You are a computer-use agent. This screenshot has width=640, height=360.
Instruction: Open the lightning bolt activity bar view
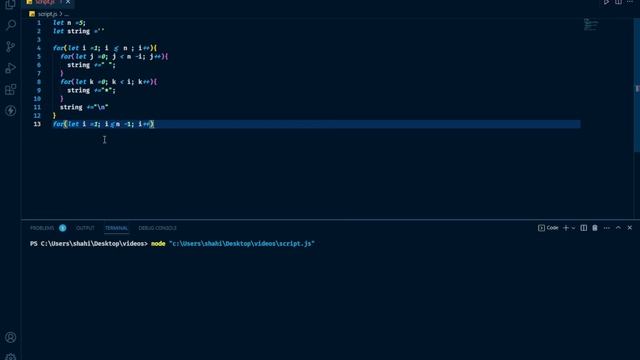tap(10, 111)
